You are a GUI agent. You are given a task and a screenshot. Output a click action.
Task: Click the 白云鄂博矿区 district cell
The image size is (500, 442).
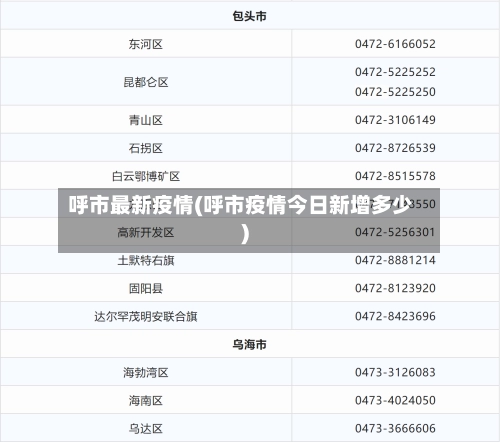[x=146, y=176]
